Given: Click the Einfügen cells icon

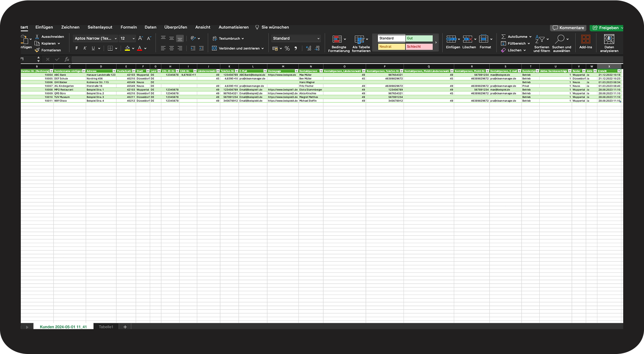Looking at the screenshot, I should click(x=451, y=39).
